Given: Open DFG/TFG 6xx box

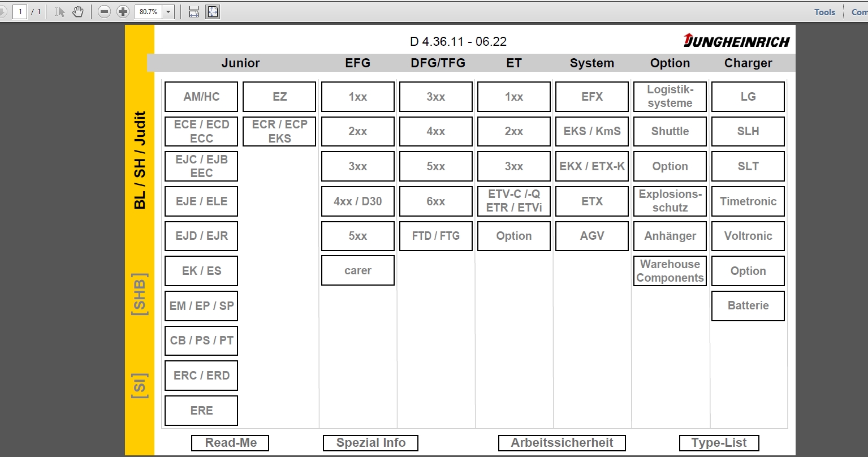Looking at the screenshot, I should [436, 201].
